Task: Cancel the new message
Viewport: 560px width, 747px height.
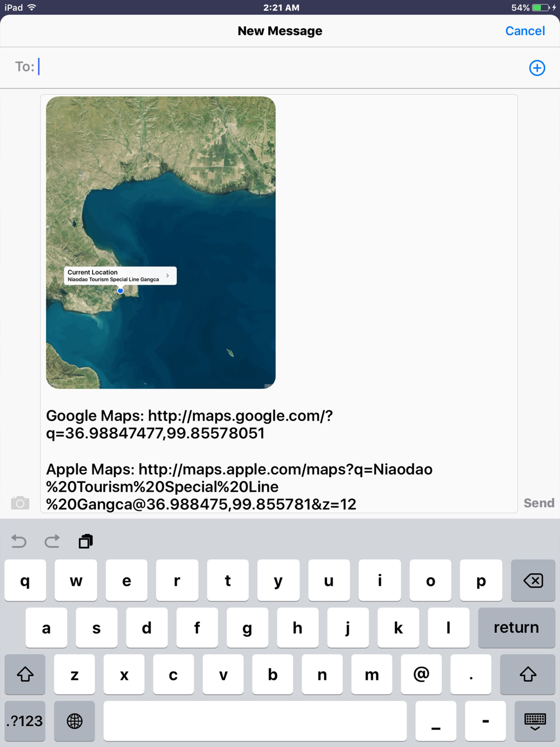Action: pyautogui.click(x=525, y=31)
